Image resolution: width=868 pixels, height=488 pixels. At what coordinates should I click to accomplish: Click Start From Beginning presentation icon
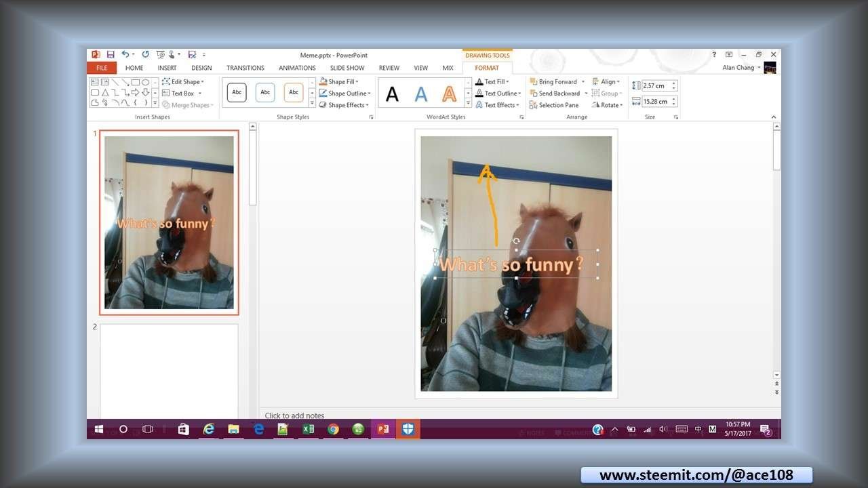coord(161,55)
